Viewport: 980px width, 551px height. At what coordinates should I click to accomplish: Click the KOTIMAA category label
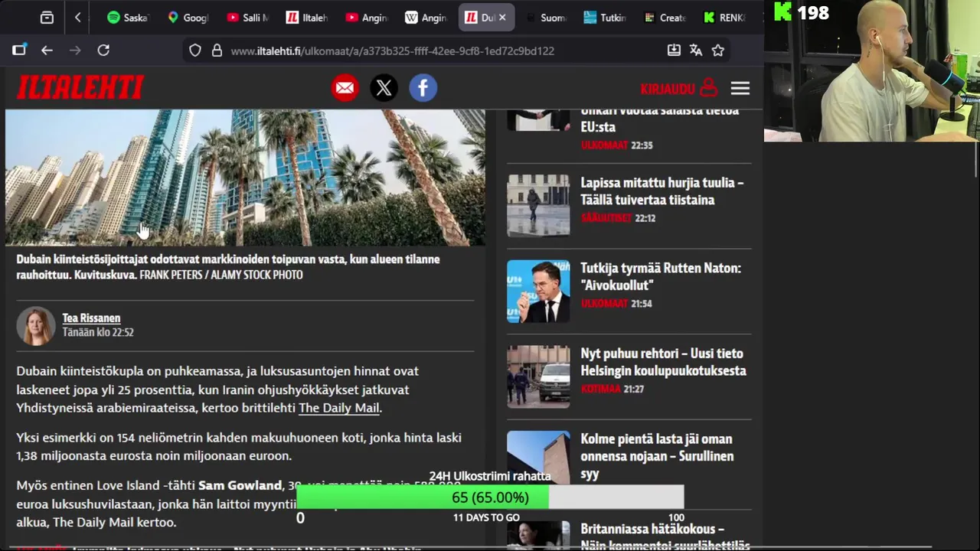tap(601, 389)
